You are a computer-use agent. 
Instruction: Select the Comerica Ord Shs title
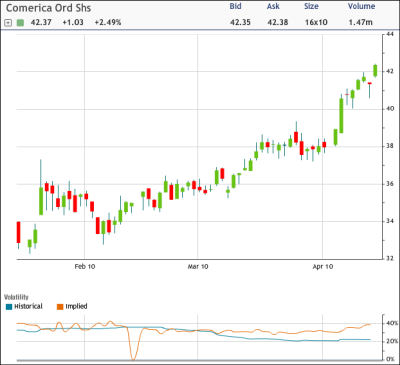tap(49, 8)
